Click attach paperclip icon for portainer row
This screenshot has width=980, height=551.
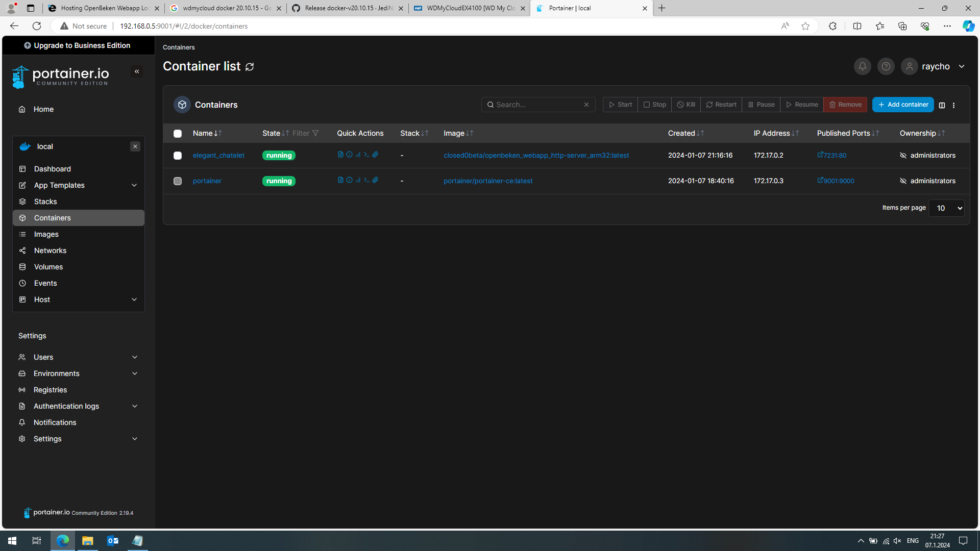[x=375, y=180]
